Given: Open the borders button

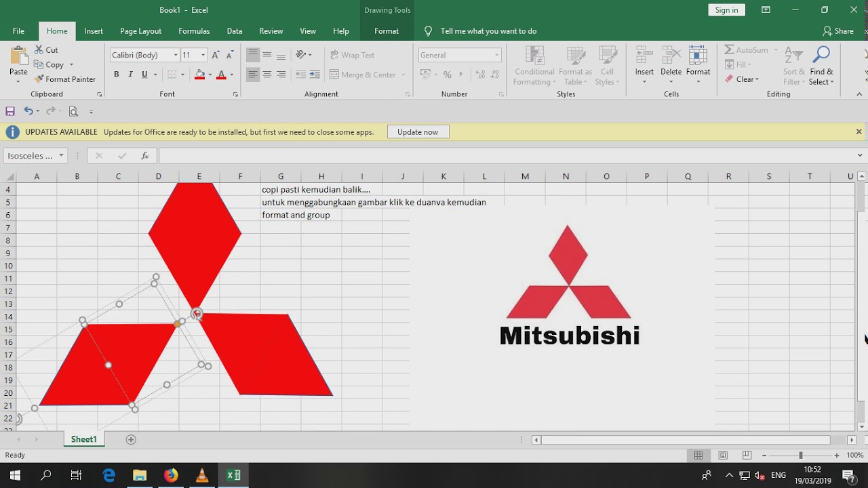Looking at the screenshot, I should click(172, 75).
